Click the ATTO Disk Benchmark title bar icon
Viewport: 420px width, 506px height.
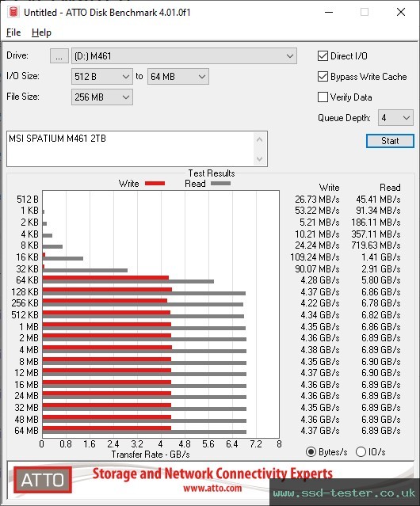pyautogui.click(x=13, y=12)
